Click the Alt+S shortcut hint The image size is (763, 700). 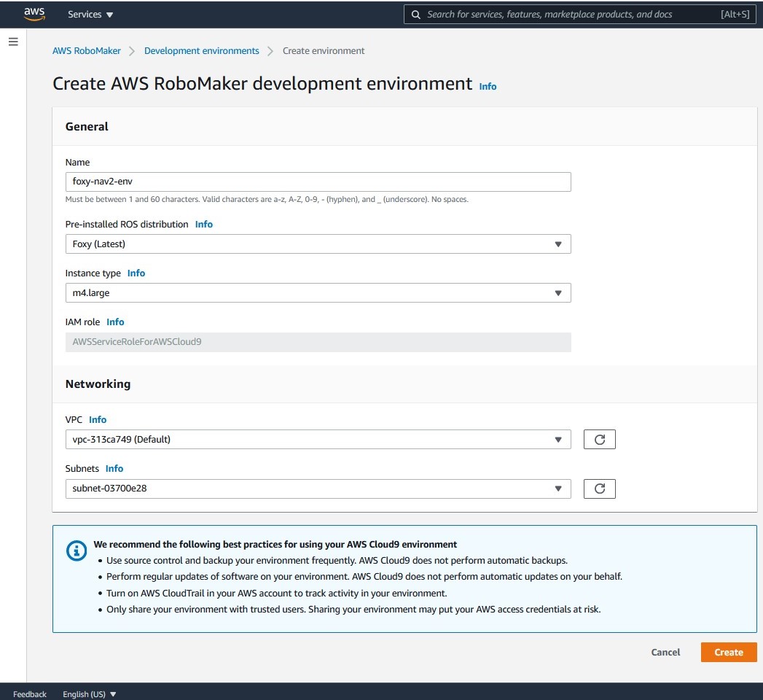(735, 15)
